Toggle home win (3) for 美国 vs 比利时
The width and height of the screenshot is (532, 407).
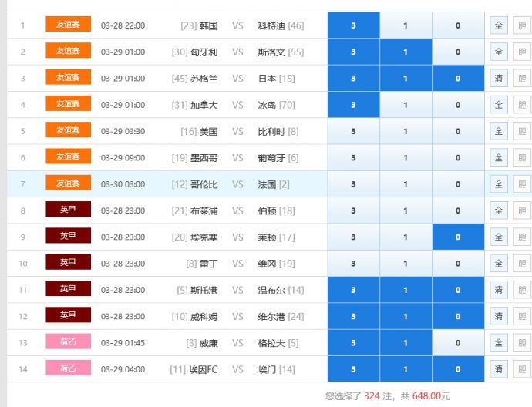[x=353, y=131]
